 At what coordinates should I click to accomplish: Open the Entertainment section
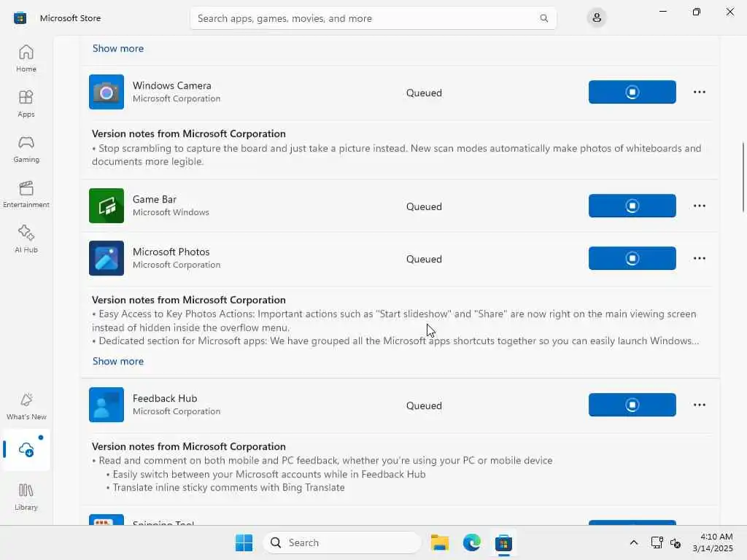pyautogui.click(x=26, y=194)
